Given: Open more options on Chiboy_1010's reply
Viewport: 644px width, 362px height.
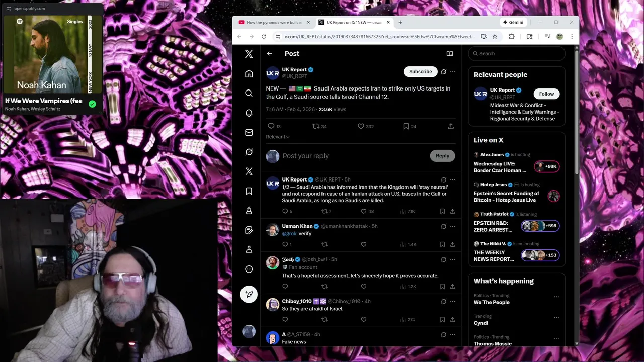Looking at the screenshot, I should tap(452, 301).
